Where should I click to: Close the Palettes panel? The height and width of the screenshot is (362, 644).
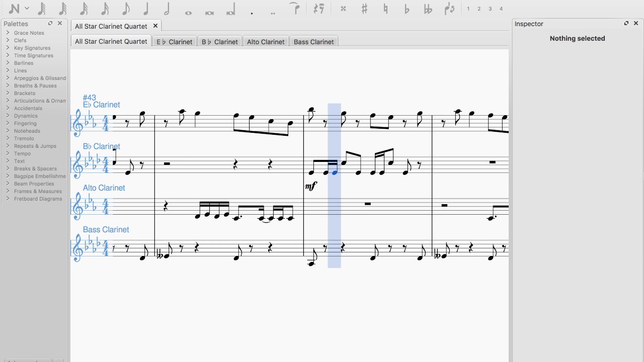point(60,23)
